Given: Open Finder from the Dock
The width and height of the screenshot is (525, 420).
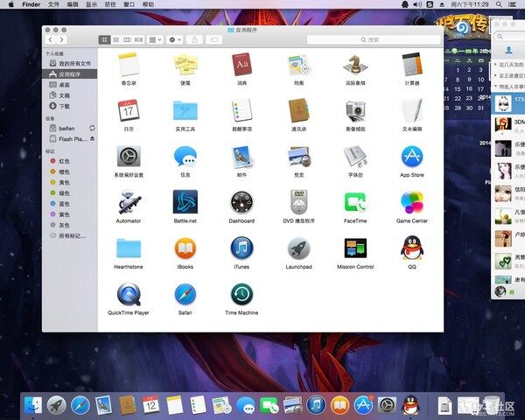Looking at the screenshot, I should pos(33,405).
